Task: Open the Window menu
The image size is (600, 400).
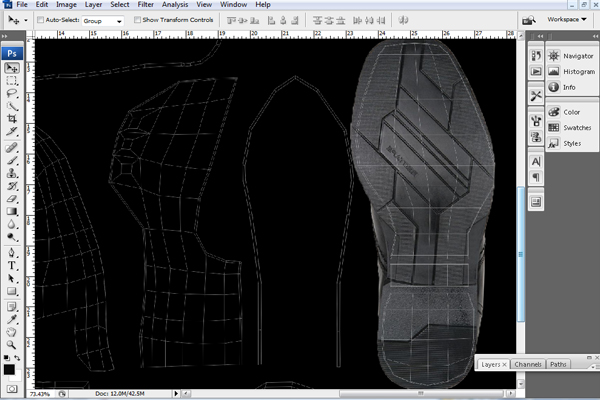Action: 233,5
